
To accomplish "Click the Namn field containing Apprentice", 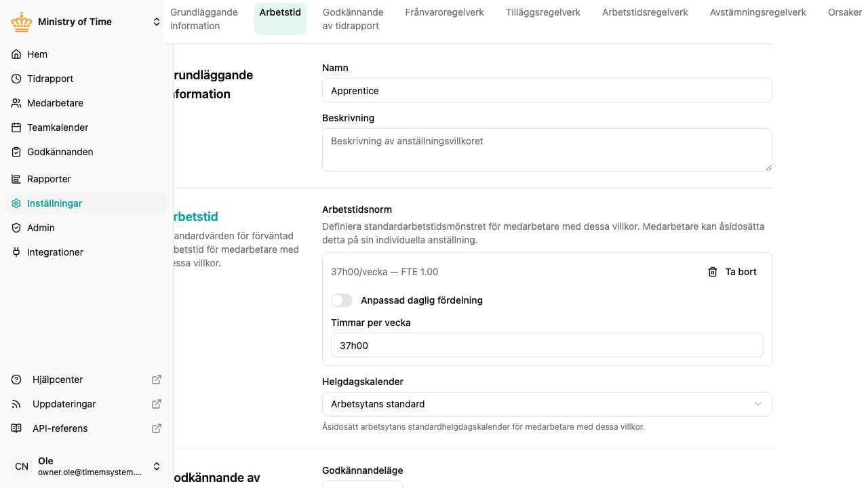I will pos(547,90).
